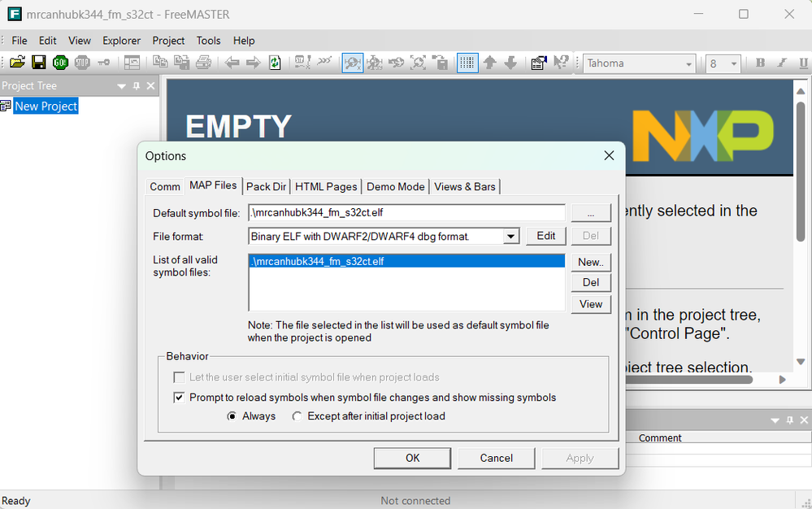Viewport: 812px width, 509px height.
Task: Start communication with the green GO! icon
Action: click(61, 63)
